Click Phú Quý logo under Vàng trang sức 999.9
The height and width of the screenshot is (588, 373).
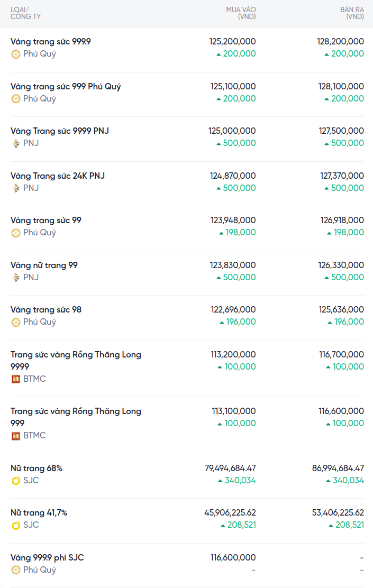click(16, 54)
